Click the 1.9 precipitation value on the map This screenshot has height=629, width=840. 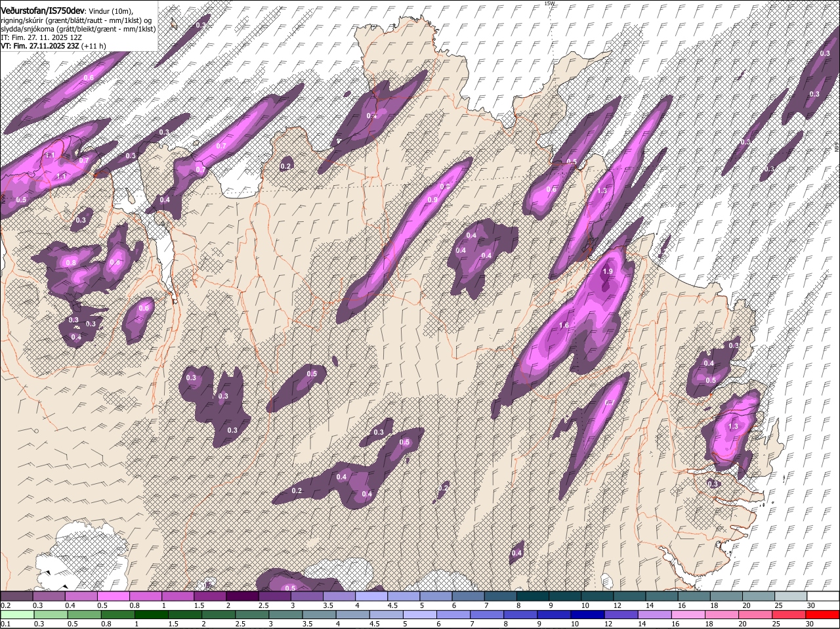608,272
